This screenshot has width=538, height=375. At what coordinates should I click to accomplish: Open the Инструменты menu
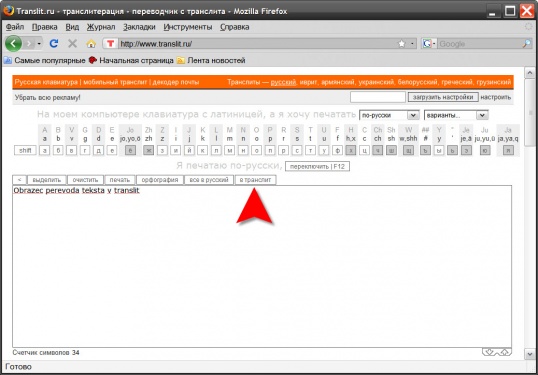tap(188, 27)
